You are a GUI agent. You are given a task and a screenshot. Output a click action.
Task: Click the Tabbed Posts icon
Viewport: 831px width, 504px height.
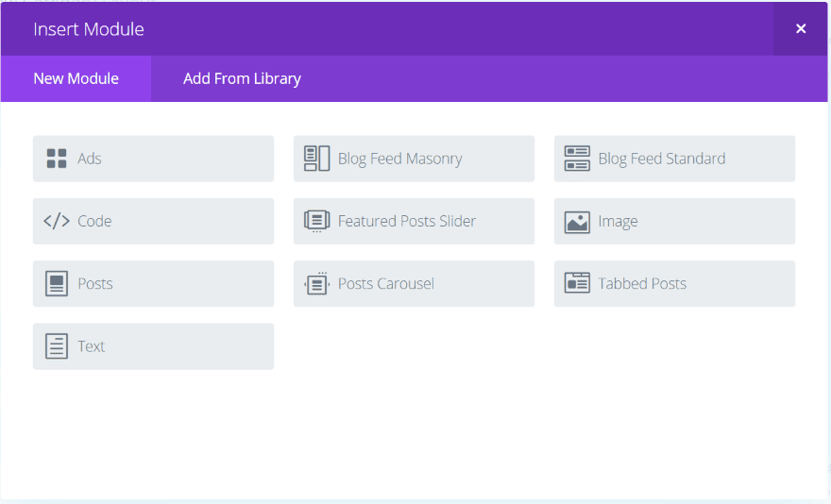tap(577, 283)
